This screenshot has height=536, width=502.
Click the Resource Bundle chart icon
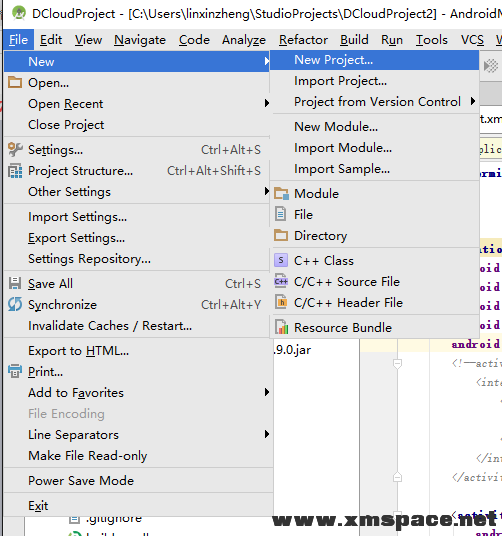click(282, 327)
